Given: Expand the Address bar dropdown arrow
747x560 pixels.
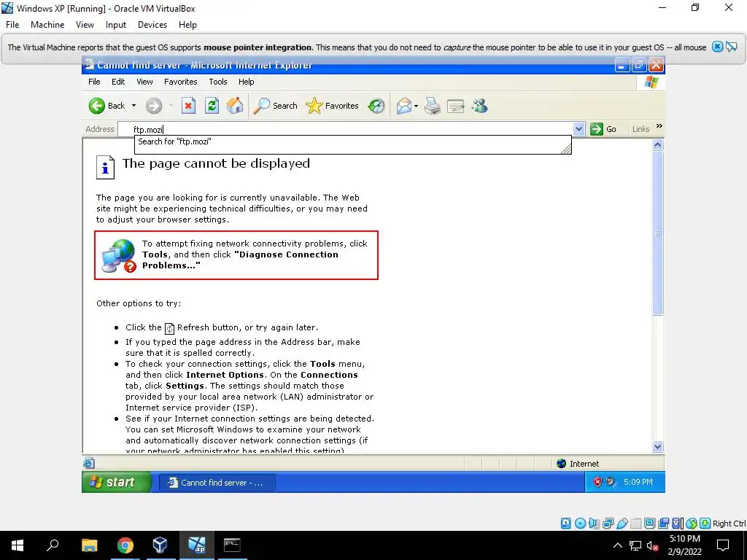Looking at the screenshot, I should click(x=578, y=129).
